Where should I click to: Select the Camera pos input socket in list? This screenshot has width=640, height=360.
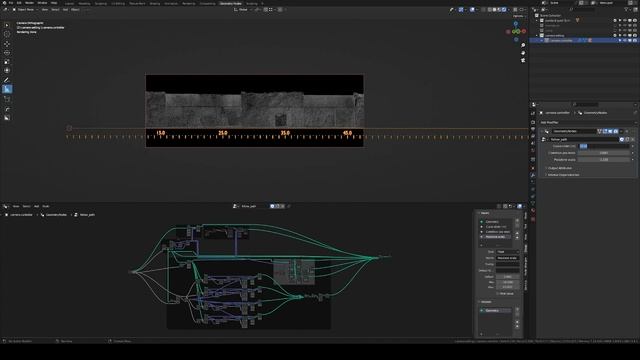pos(495,232)
